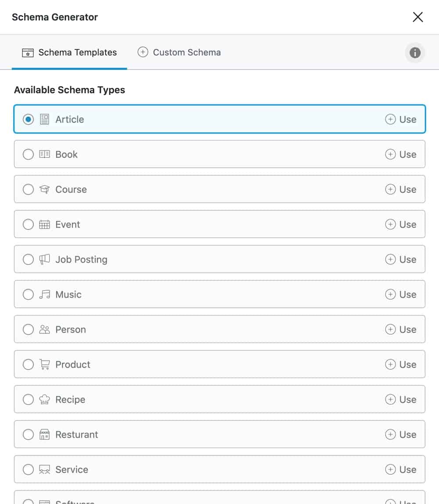
Task: Click Use for the Article schema
Action: coord(401,119)
